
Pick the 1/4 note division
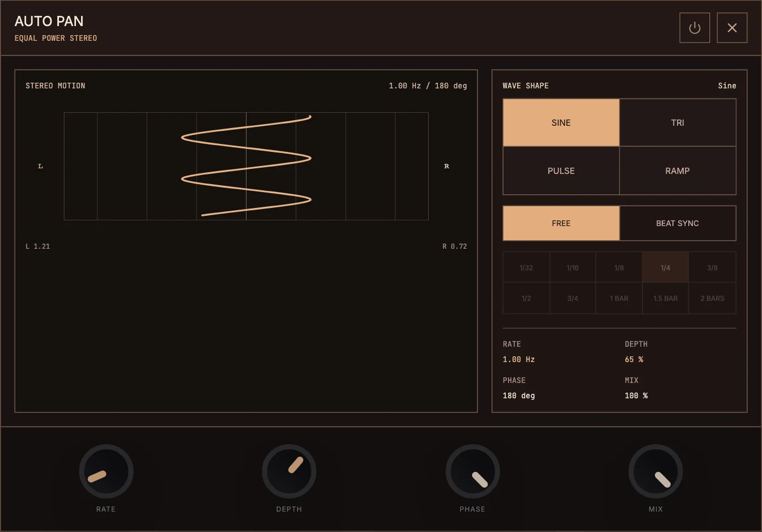coord(666,267)
